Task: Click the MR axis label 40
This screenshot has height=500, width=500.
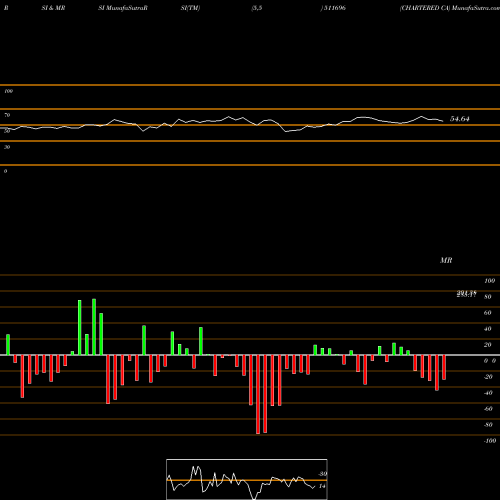Action: coord(488,329)
